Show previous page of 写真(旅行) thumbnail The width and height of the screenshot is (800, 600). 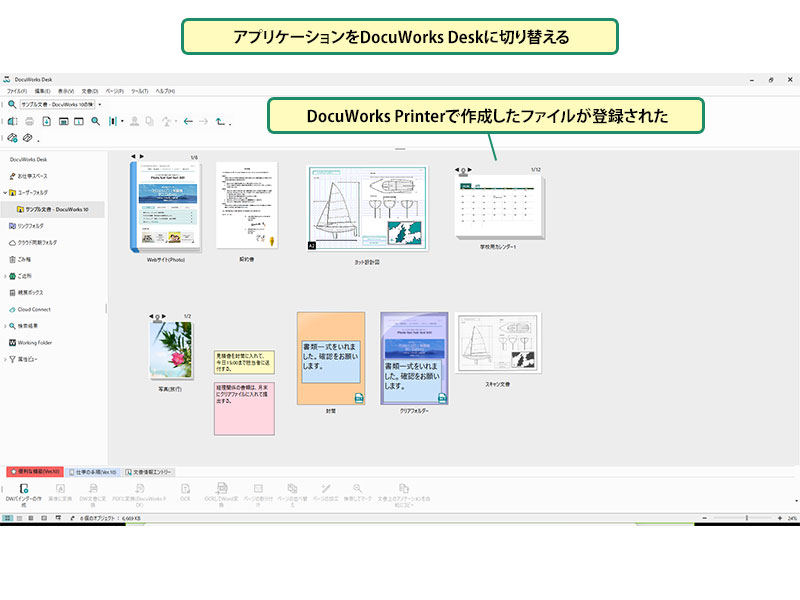tap(151, 316)
